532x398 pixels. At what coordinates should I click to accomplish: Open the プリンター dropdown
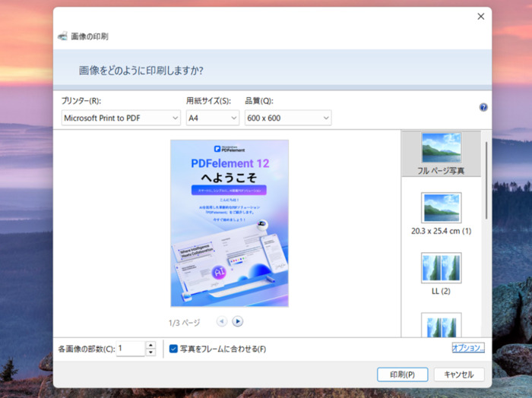click(x=121, y=118)
